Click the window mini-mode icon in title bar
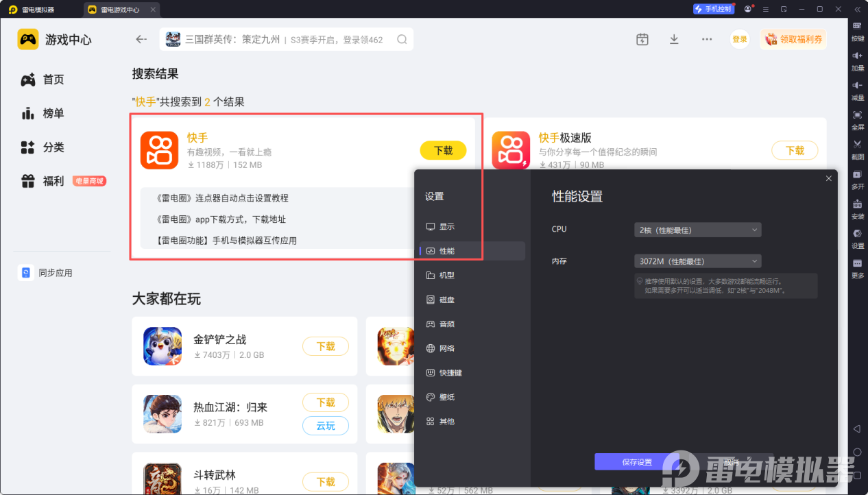This screenshot has height=495, width=868. [x=784, y=9]
